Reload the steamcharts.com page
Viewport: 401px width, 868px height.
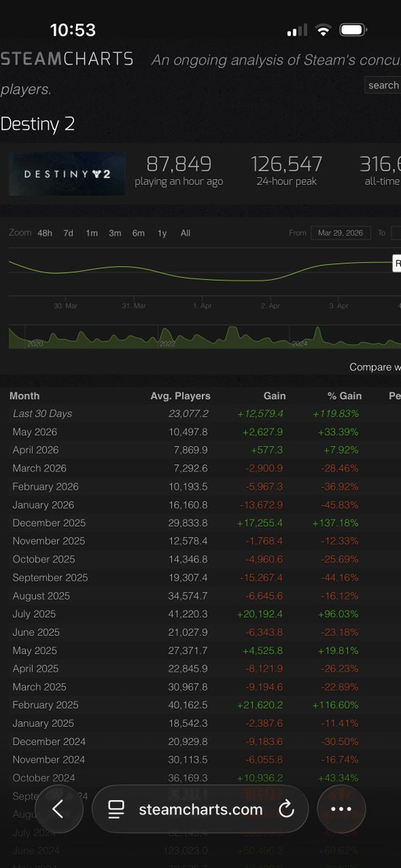pyautogui.click(x=287, y=809)
